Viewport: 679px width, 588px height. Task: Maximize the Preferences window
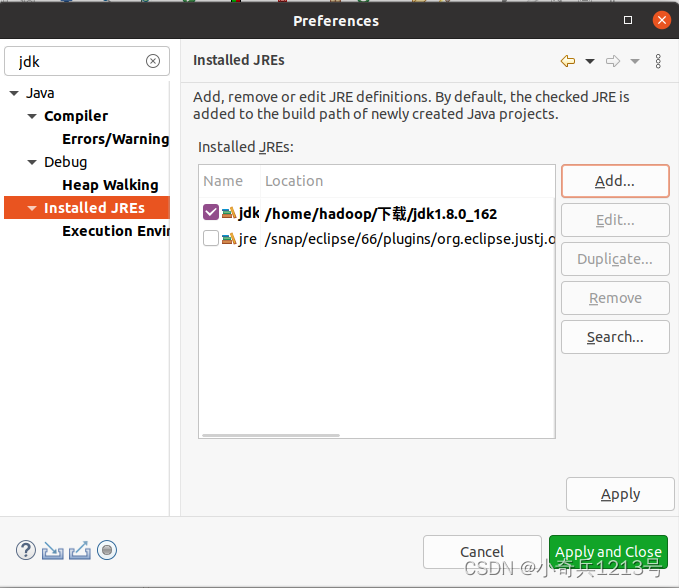click(x=627, y=20)
